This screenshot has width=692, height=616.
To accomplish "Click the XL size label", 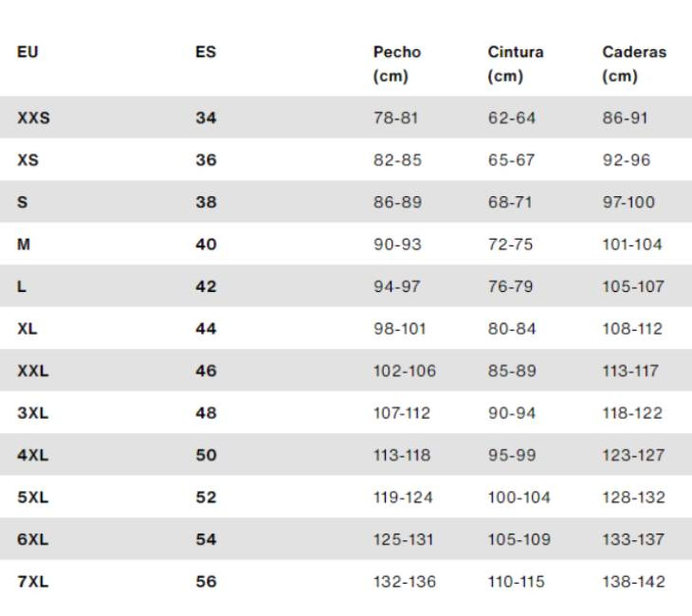I will tap(27, 329).
